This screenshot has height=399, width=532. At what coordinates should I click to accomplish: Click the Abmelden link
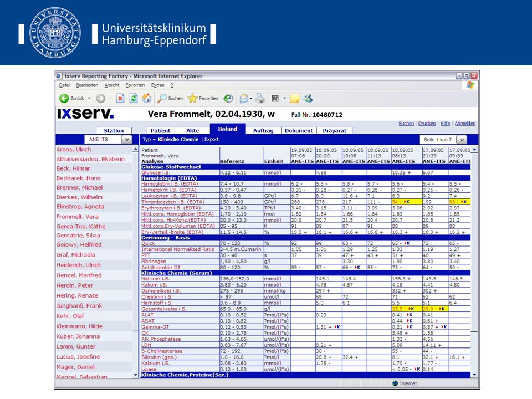[465, 124]
